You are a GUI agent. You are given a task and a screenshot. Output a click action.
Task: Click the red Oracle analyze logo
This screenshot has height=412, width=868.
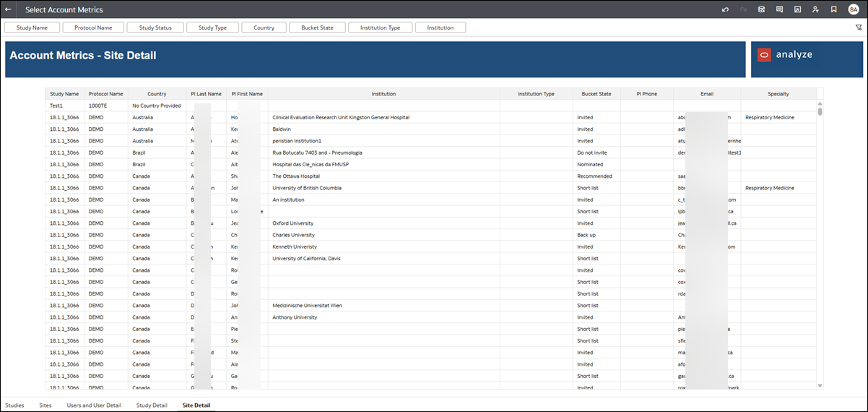tap(764, 55)
